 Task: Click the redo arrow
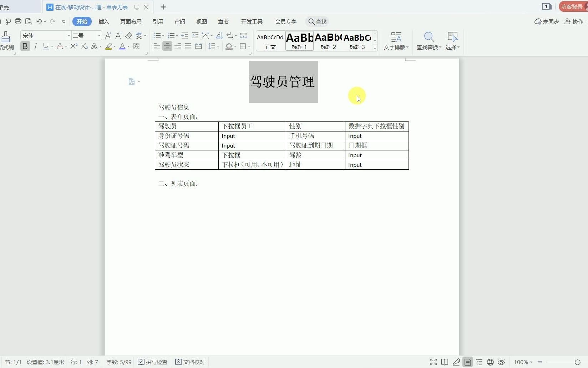(52, 21)
